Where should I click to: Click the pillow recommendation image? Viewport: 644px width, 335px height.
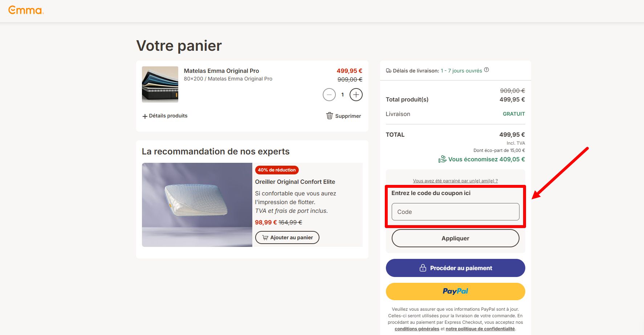click(197, 205)
